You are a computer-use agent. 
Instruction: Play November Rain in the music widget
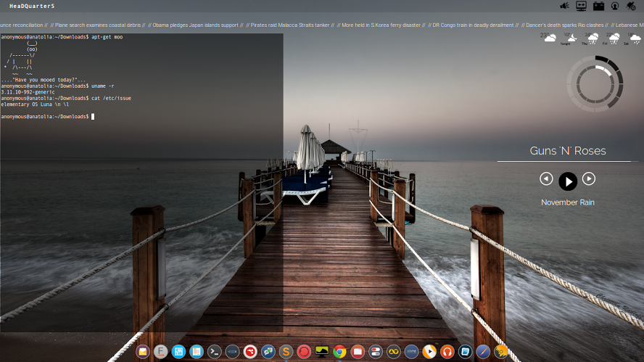click(x=568, y=181)
